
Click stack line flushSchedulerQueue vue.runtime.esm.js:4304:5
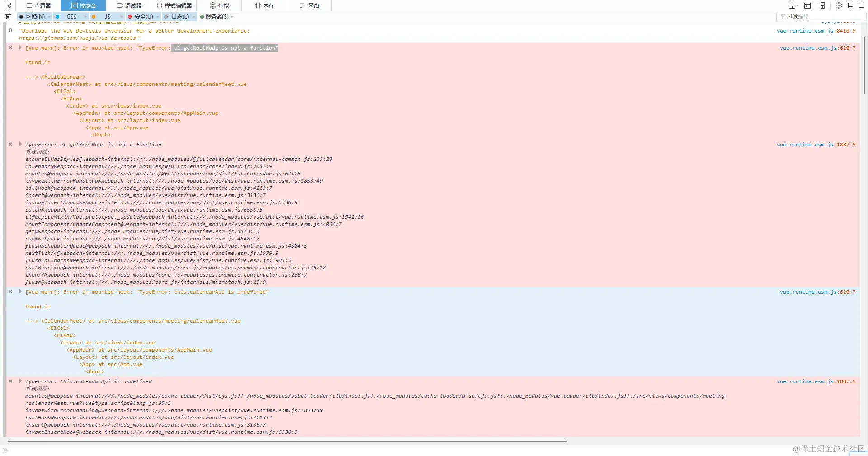[166, 246]
